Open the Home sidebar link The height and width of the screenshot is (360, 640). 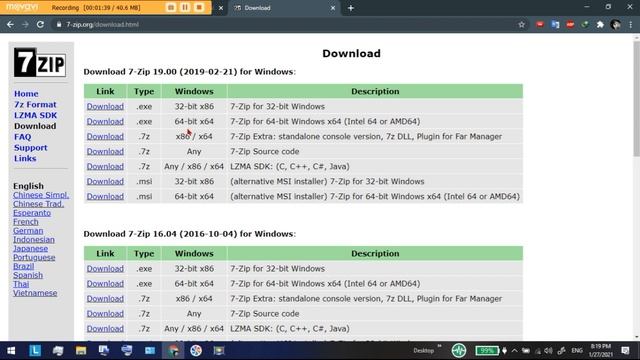click(26, 94)
